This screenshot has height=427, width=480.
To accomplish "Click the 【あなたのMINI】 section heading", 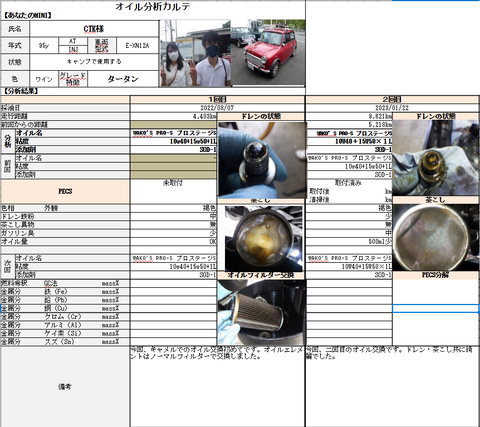I will pyautogui.click(x=28, y=15).
